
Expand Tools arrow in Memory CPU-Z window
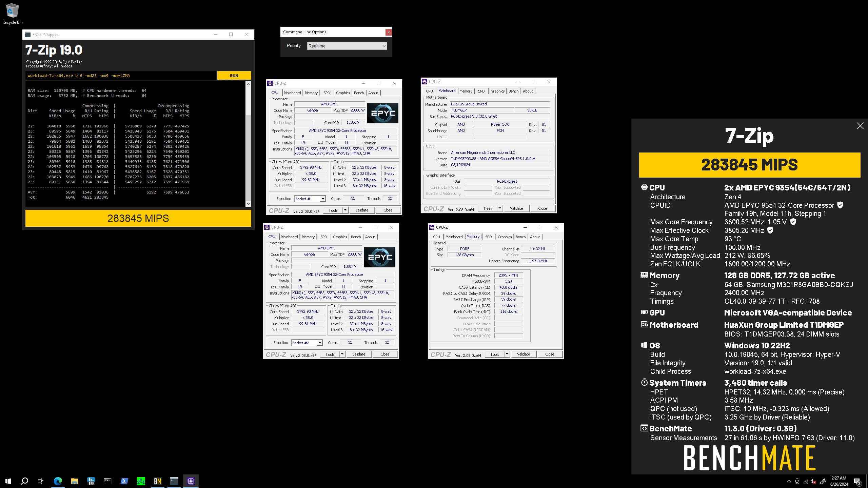click(507, 354)
